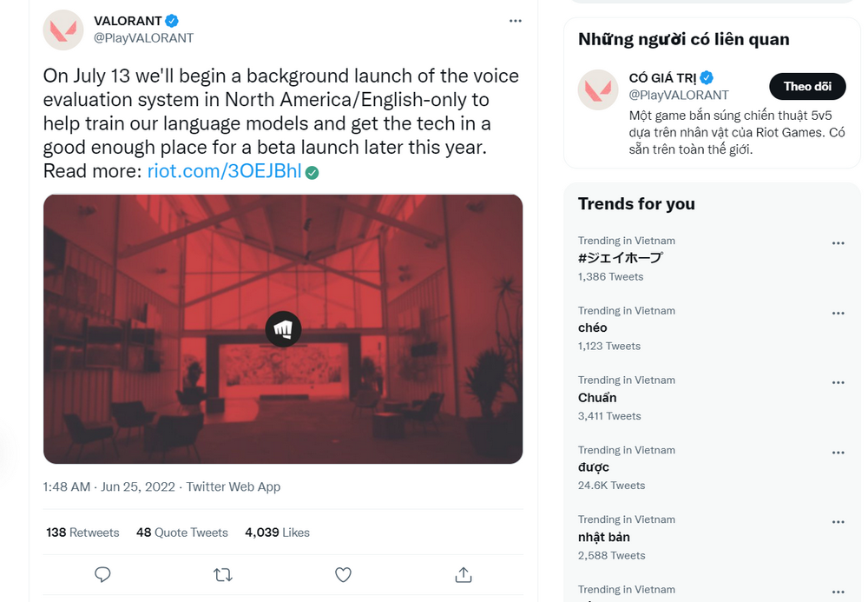Open more options for chéo trend

838,313
